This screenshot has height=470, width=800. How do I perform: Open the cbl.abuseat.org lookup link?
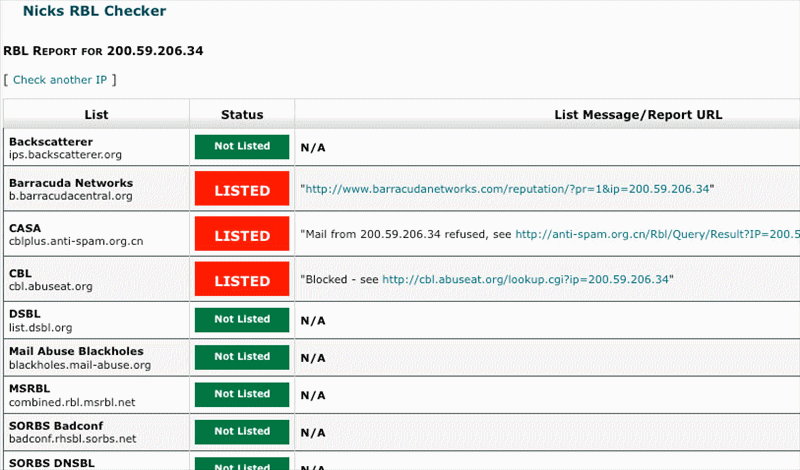point(524,280)
